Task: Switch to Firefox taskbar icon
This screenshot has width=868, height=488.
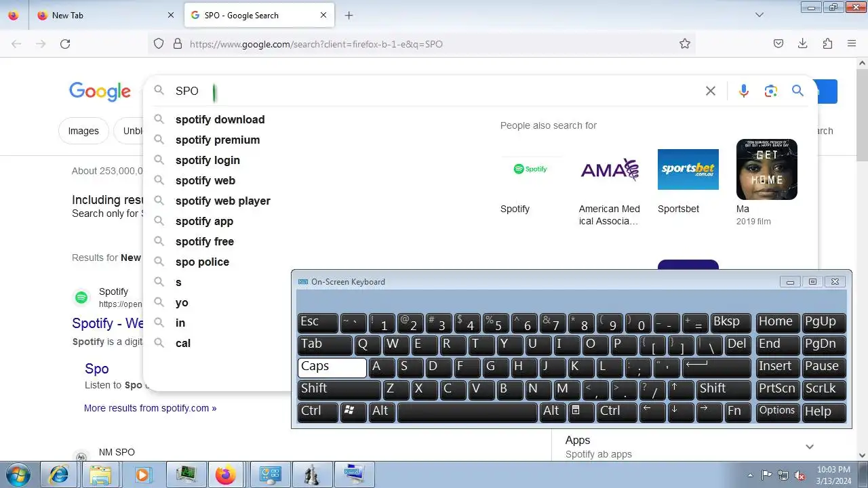Action: [225, 474]
